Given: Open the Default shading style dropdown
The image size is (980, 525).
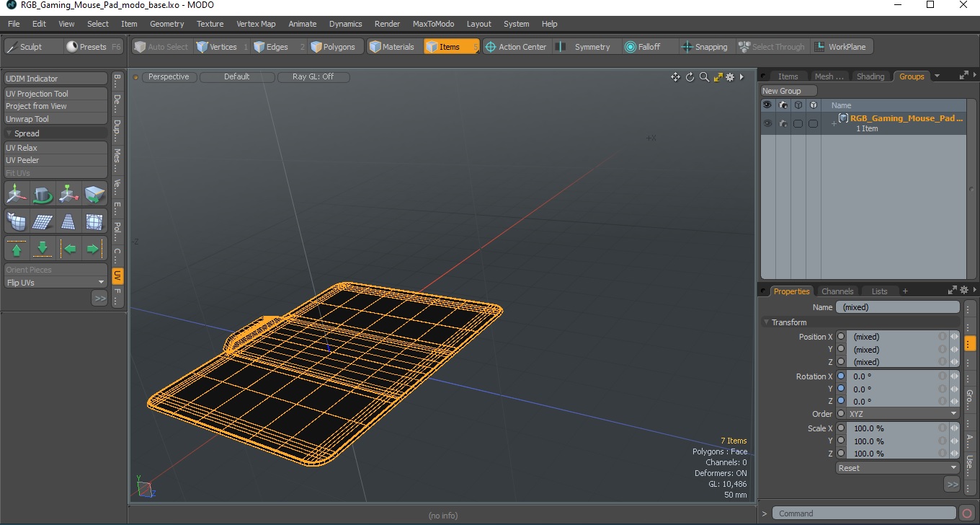Looking at the screenshot, I should tap(236, 76).
